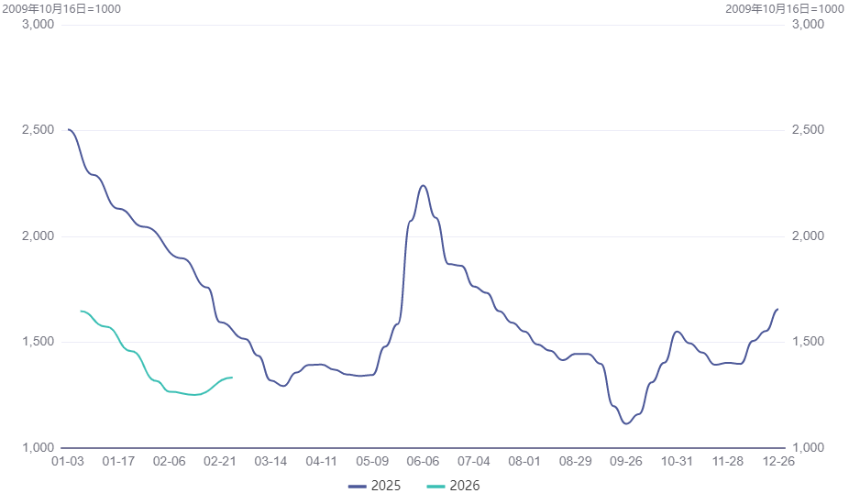Select the 01-03 x-axis date label

coord(68,461)
